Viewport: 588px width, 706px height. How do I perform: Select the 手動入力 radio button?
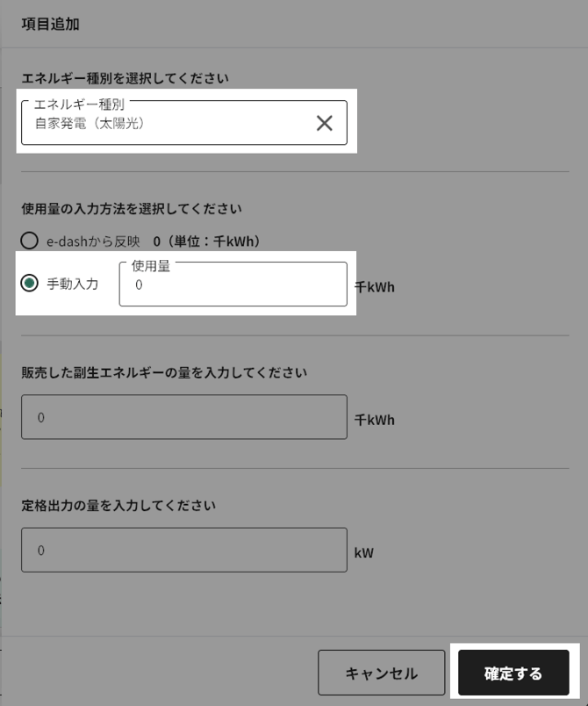point(29,284)
